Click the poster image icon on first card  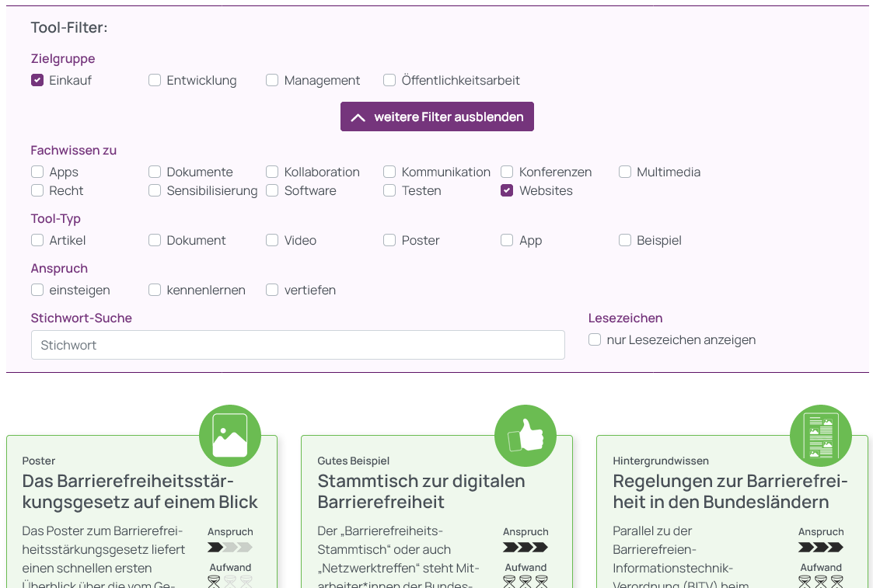(x=230, y=436)
